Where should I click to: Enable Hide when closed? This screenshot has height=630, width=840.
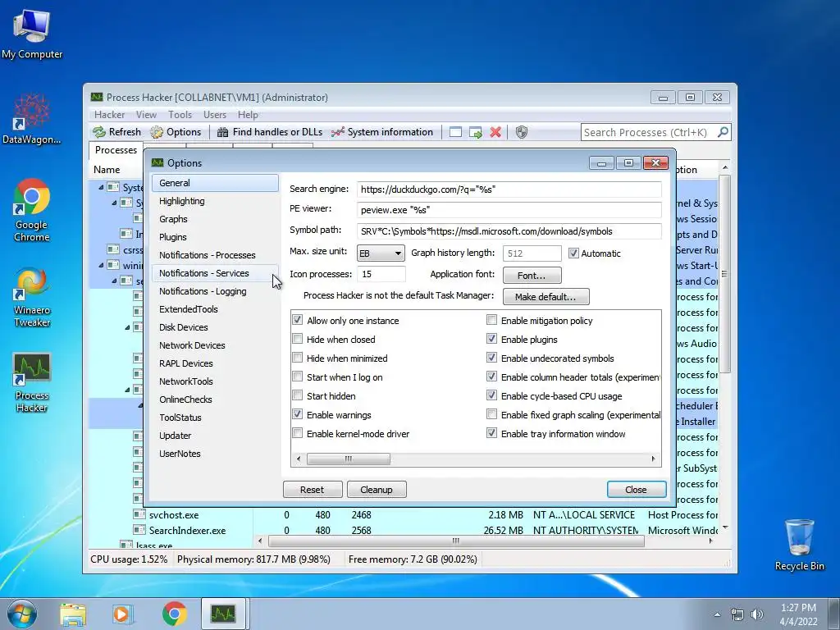click(297, 339)
